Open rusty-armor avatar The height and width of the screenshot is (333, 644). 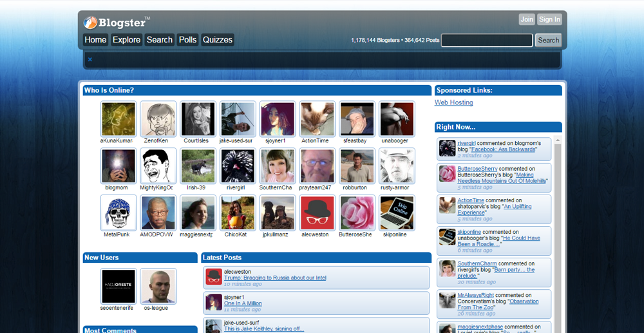(x=397, y=166)
